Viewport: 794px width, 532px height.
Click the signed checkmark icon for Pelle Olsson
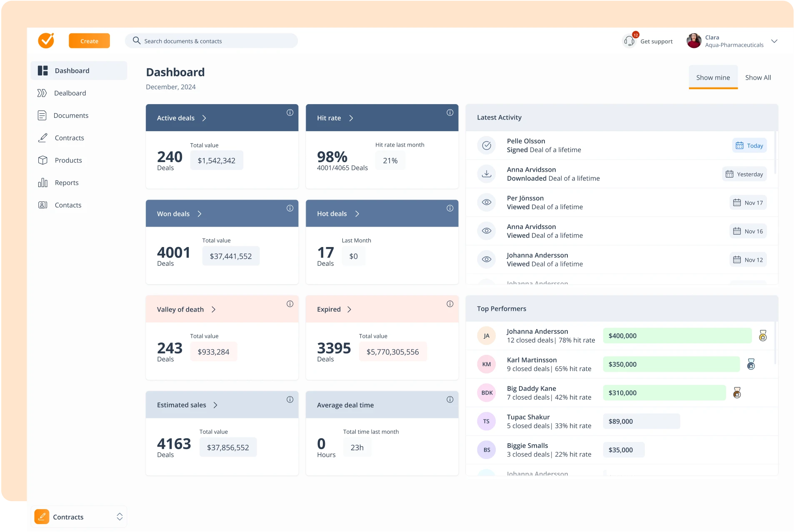pos(487,145)
